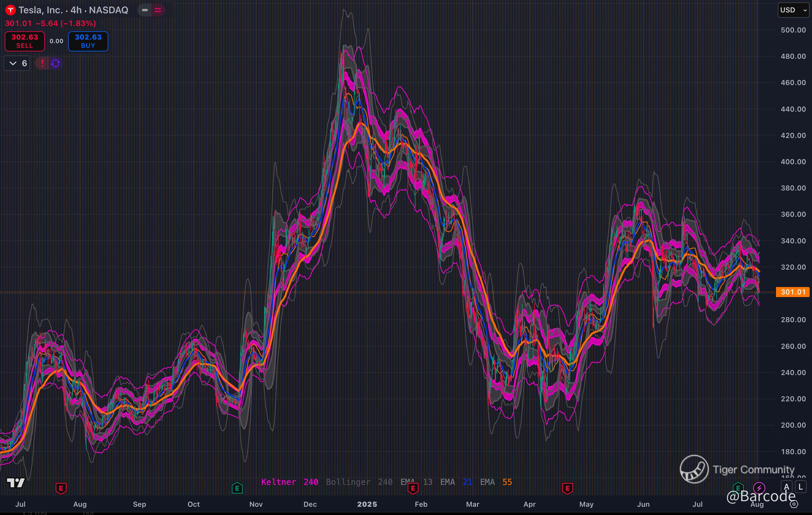Click the 4h interval in chart title
Image resolution: width=812 pixels, height=515 pixels.
[x=76, y=10]
